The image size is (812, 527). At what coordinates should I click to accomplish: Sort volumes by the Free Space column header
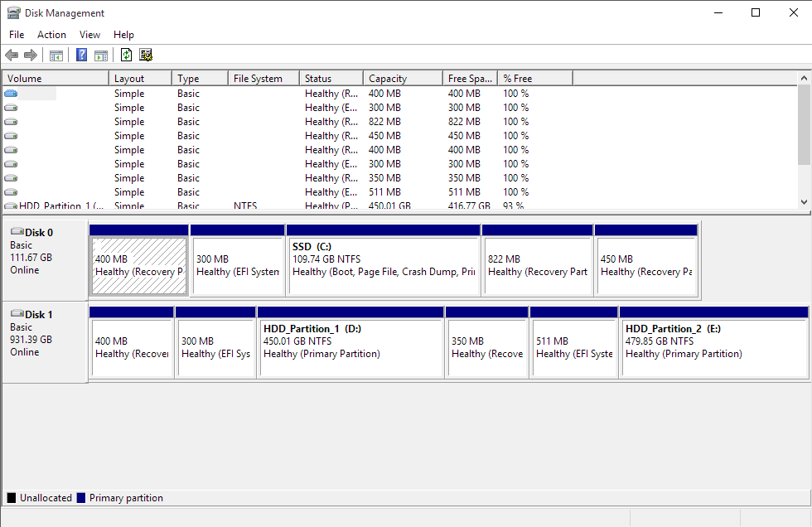tap(469, 77)
